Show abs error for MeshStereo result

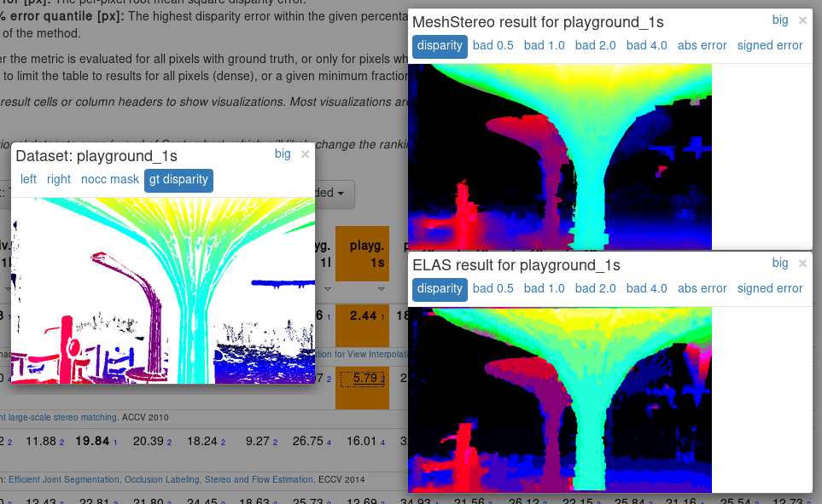tap(702, 45)
